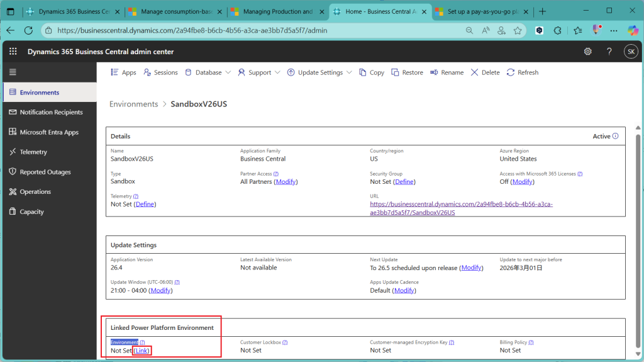Click the Active status info icon
This screenshot has height=362, width=644.
click(615, 136)
